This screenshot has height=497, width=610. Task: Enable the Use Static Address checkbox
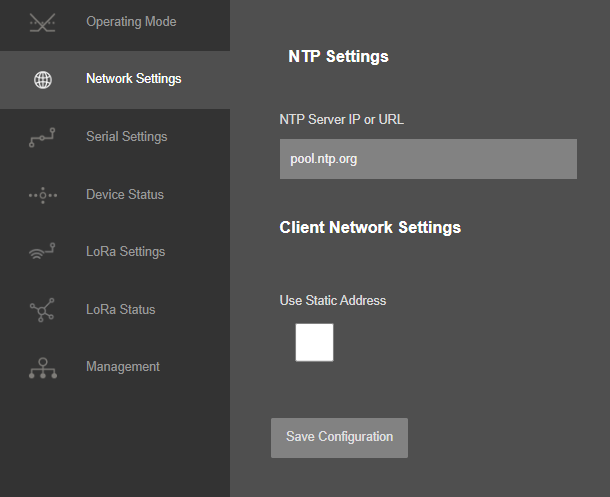click(314, 342)
